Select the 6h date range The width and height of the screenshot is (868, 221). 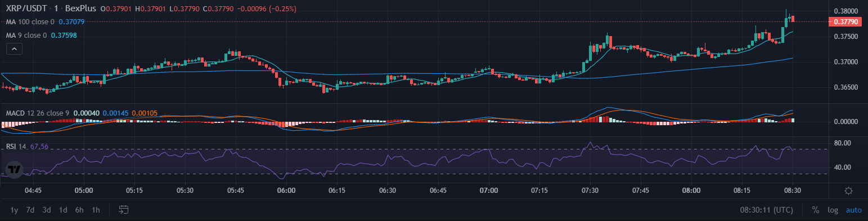click(79, 210)
